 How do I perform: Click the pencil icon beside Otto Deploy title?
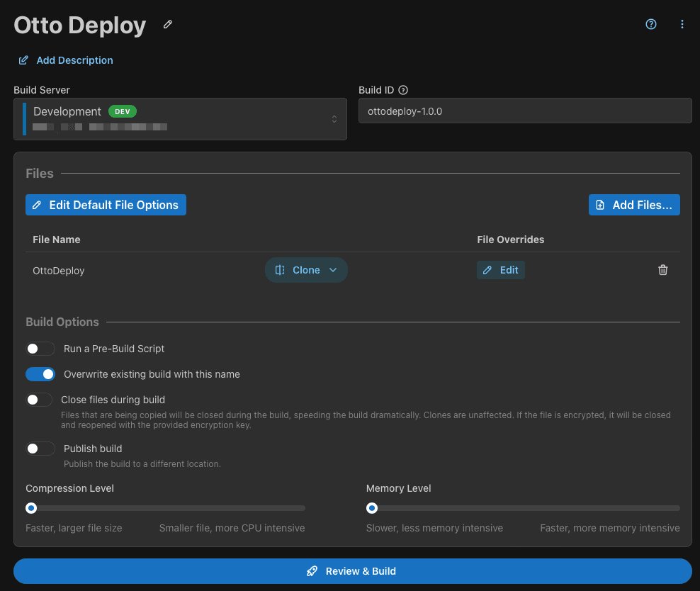coord(168,24)
